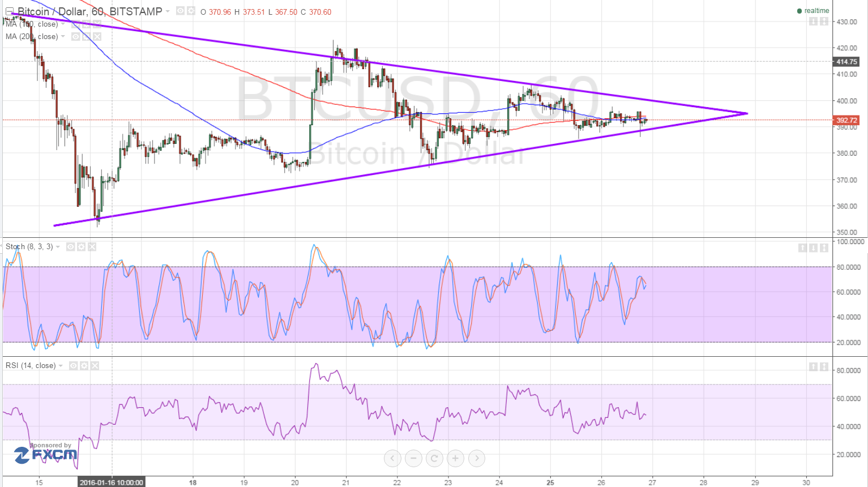The width and height of the screenshot is (868, 487).
Task: Remove the MA (100, close) indicator
Action: 97,24
